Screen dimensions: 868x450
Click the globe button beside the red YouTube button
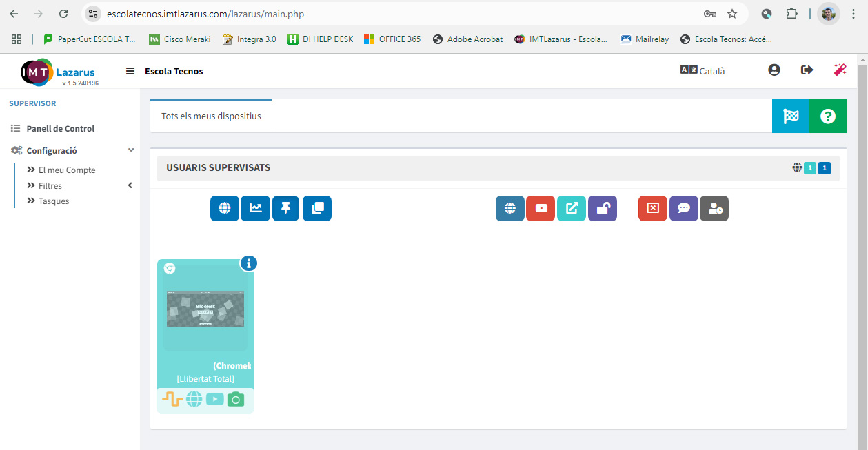tap(510, 208)
